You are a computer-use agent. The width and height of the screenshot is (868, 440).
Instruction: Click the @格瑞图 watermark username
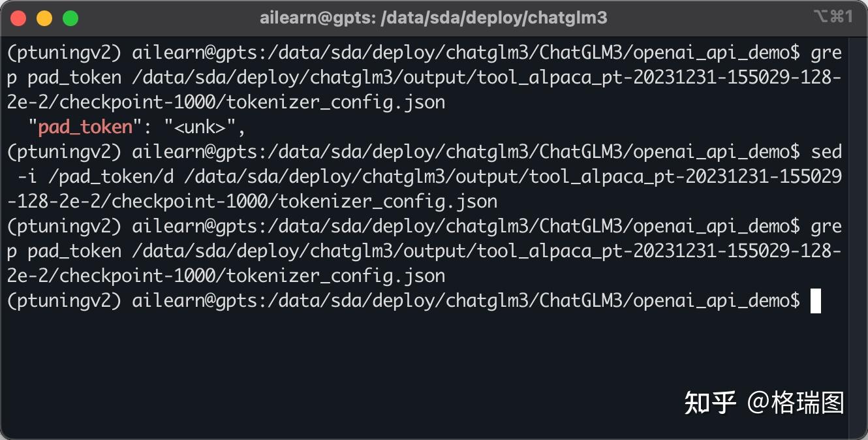796,403
